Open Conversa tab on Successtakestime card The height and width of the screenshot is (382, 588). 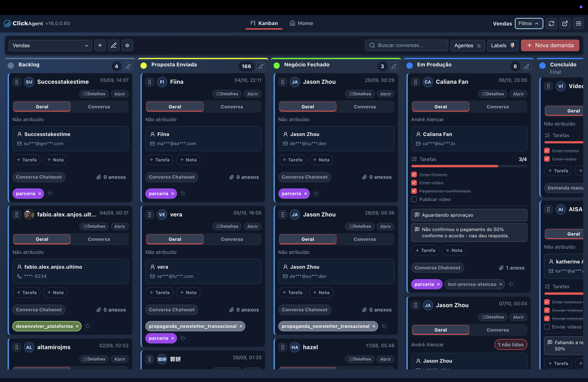(99, 107)
